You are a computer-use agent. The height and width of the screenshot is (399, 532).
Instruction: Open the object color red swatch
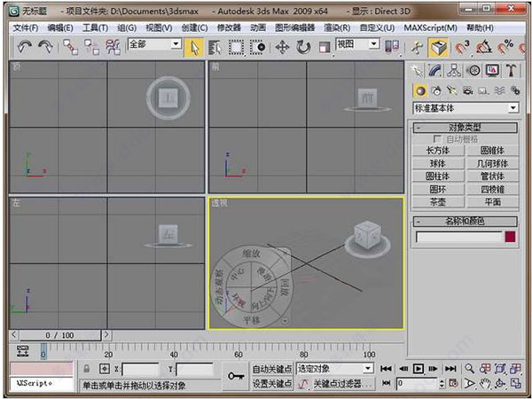click(511, 237)
